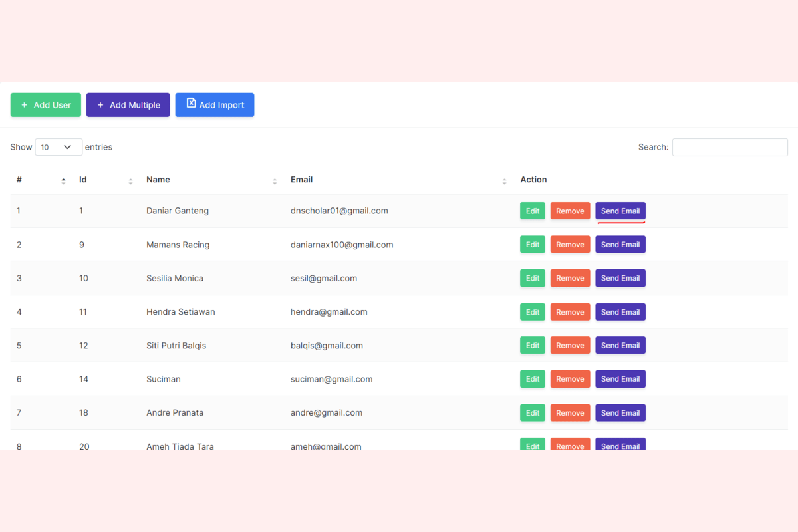Viewport: 798px width, 532px height.
Task: Open the Add Multiple users form
Action: 128,105
